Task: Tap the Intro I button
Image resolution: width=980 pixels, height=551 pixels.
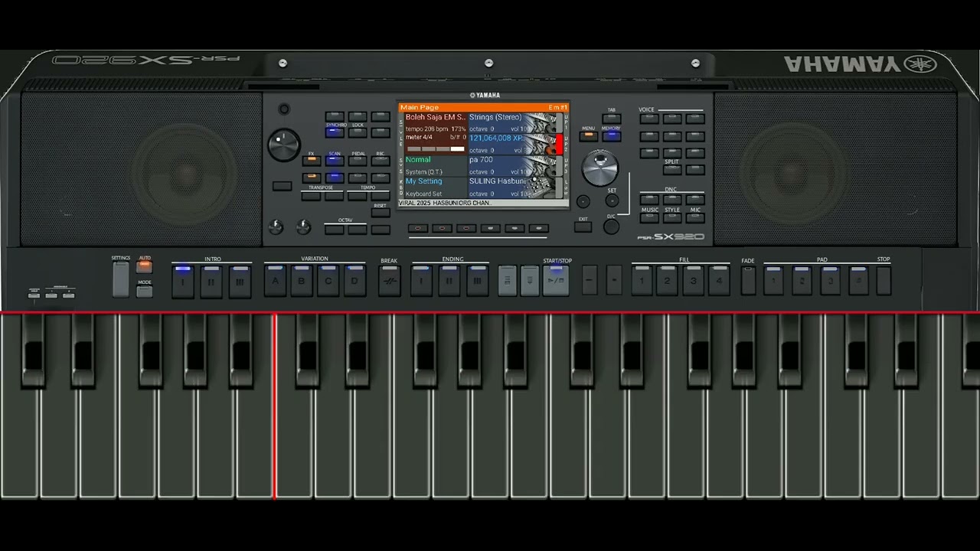Action: click(x=182, y=282)
